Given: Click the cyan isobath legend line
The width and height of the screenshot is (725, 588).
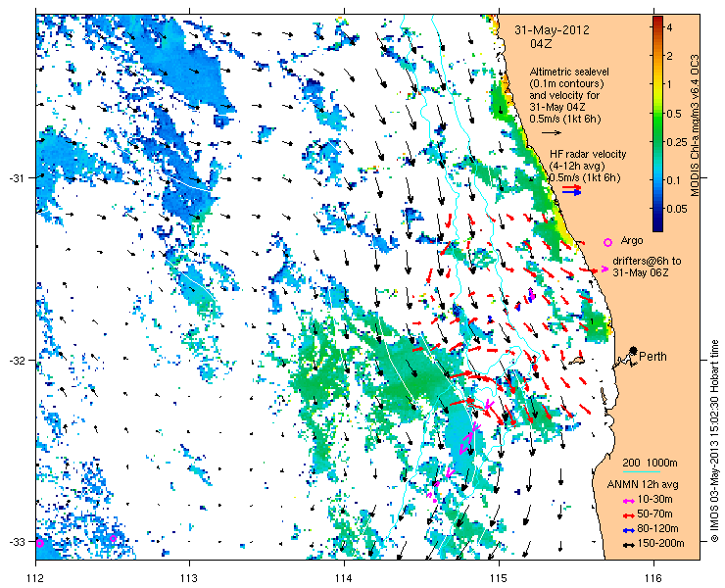Looking at the screenshot, I should 642,472.
